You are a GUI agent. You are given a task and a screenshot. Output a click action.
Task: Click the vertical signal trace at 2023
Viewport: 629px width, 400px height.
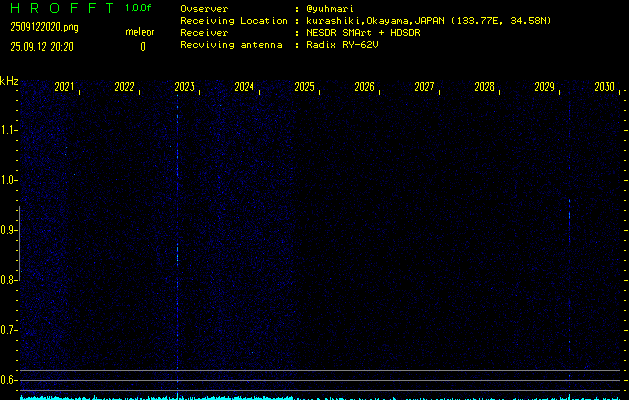177,245
